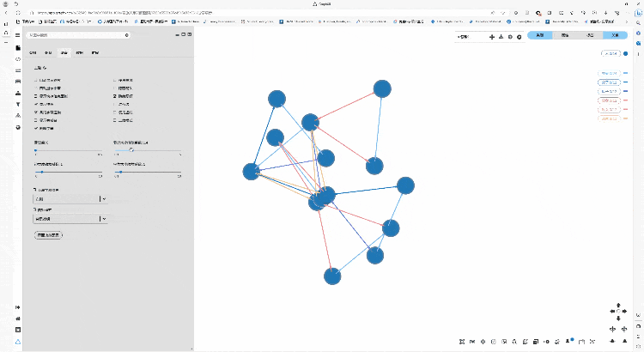Select the rightmost node in the graph
Screen dimensions: 644x352
point(405,185)
